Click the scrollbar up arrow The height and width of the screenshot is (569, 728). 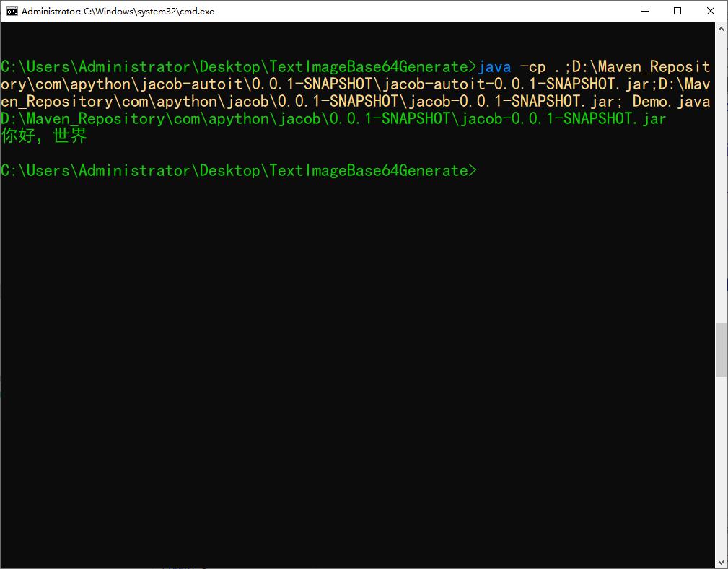pyautogui.click(x=721, y=29)
